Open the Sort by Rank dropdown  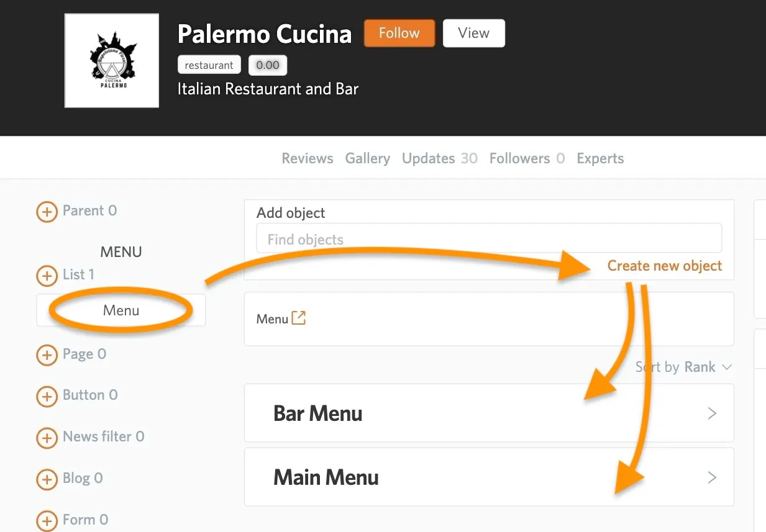(x=683, y=367)
